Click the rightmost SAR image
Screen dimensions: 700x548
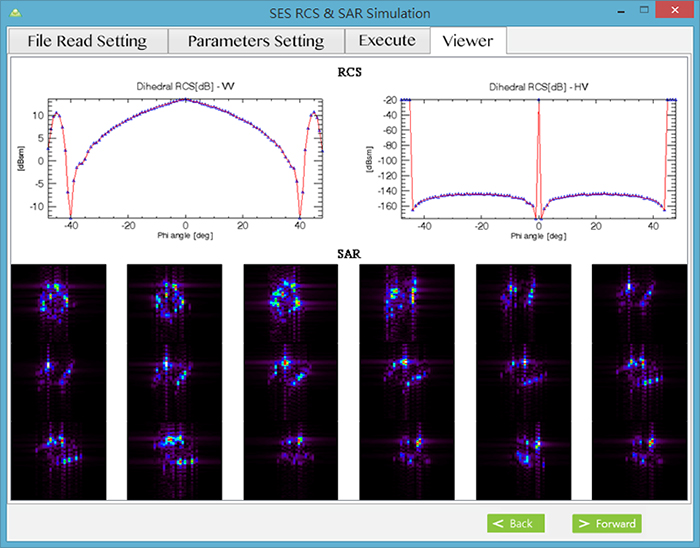point(640,381)
